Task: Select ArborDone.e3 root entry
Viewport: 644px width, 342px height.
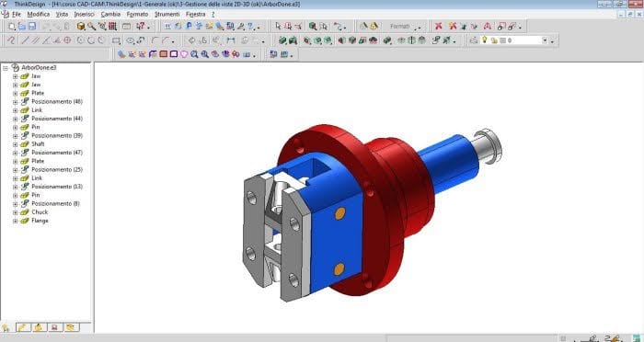Action: click(39, 67)
